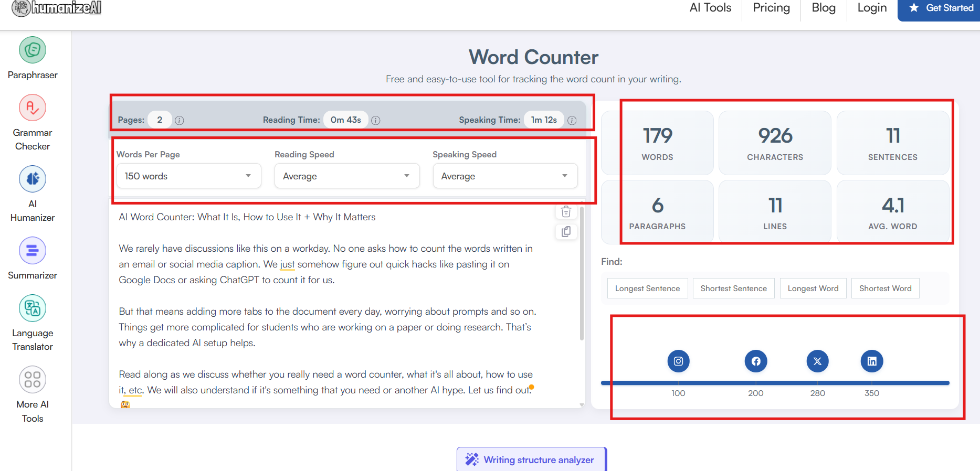
Task: Open the Speaking Speed dropdown
Action: [x=504, y=176]
